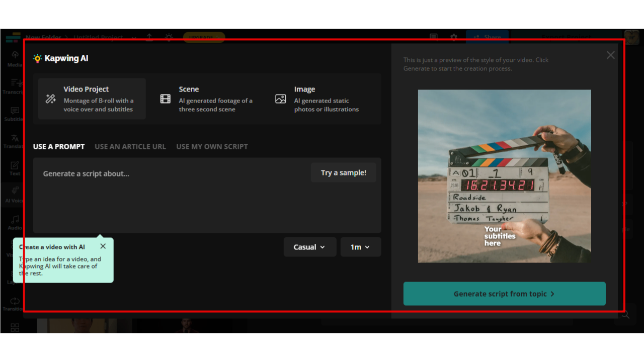Click Generate script from topic
Screen dimensions: 644x362
(x=504, y=294)
